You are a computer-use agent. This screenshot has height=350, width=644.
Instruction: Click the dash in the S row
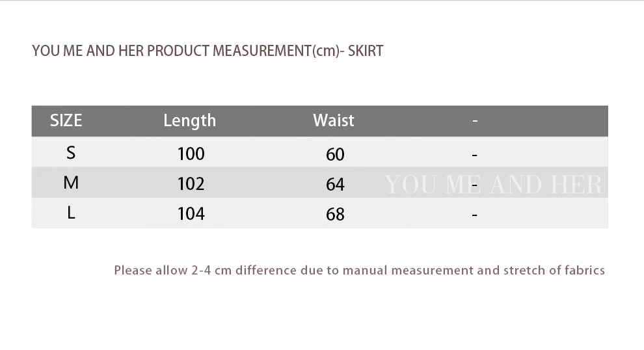click(x=475, y=155)
